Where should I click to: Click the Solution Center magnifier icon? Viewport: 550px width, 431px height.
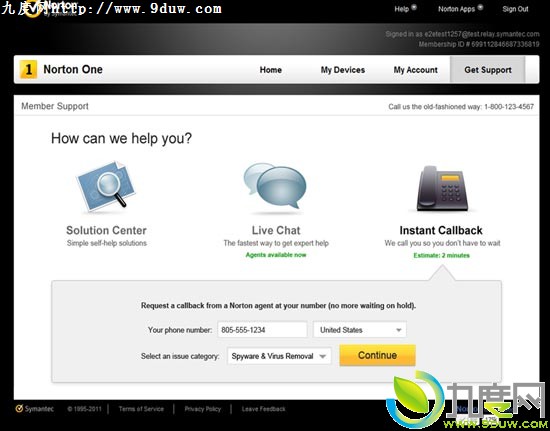pyautogui.click(x=106, y=186)
